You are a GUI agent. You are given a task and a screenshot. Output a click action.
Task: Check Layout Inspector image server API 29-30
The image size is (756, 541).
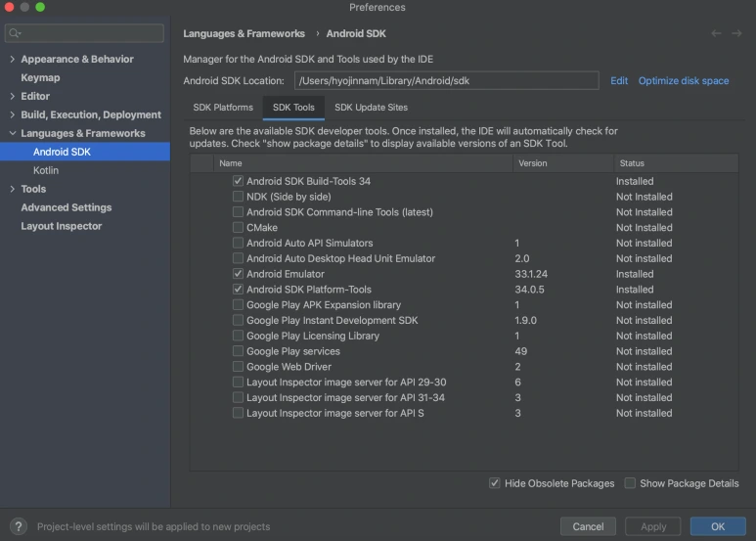point(238,382)
